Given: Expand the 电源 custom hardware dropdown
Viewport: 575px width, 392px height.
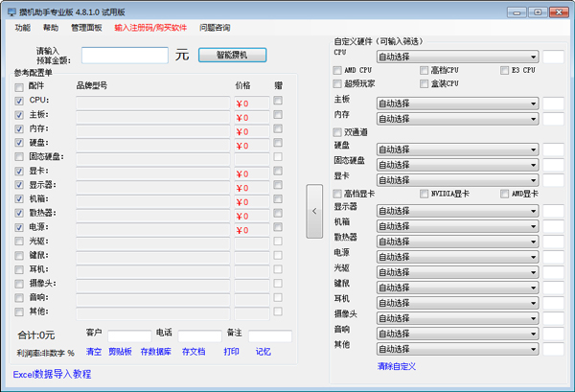Looking at the screenshot, I should pyautogui.click(x=458, y=257).
